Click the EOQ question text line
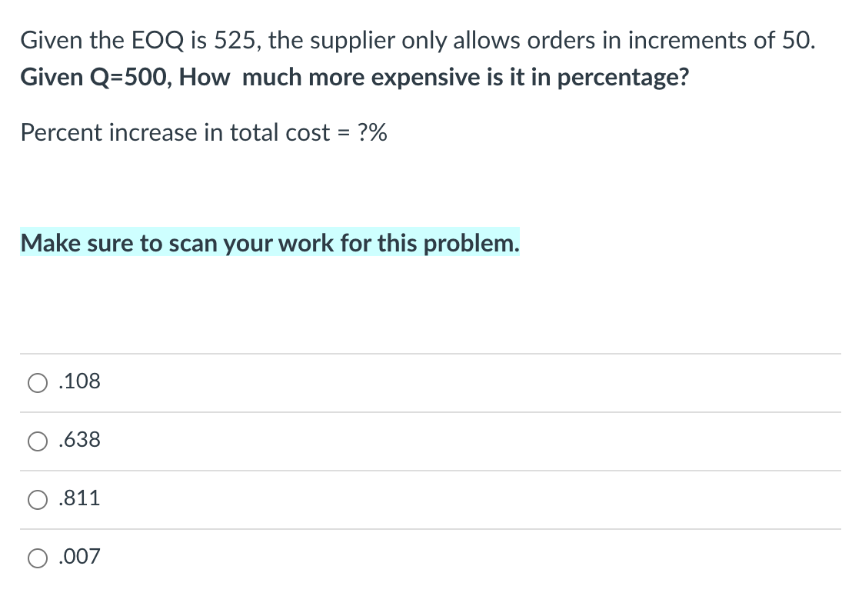The width and height of the screenshot is (862, 616). click(418, 40)
